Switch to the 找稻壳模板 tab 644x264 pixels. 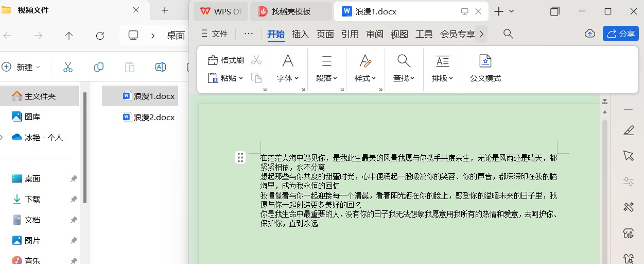pyautogui.click(x=291, y=11)
